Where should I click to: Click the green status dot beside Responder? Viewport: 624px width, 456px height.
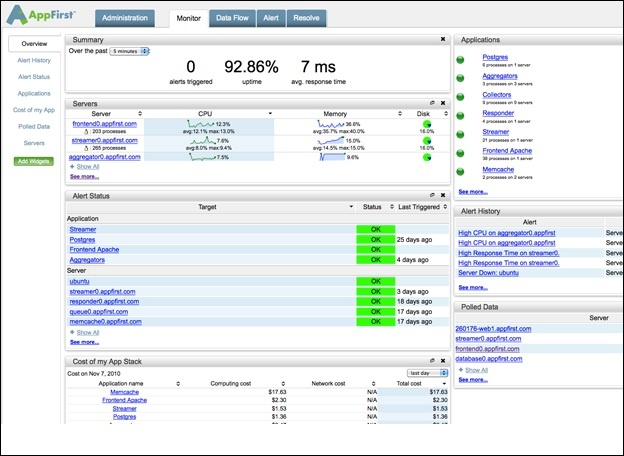(x=460, y=115)
